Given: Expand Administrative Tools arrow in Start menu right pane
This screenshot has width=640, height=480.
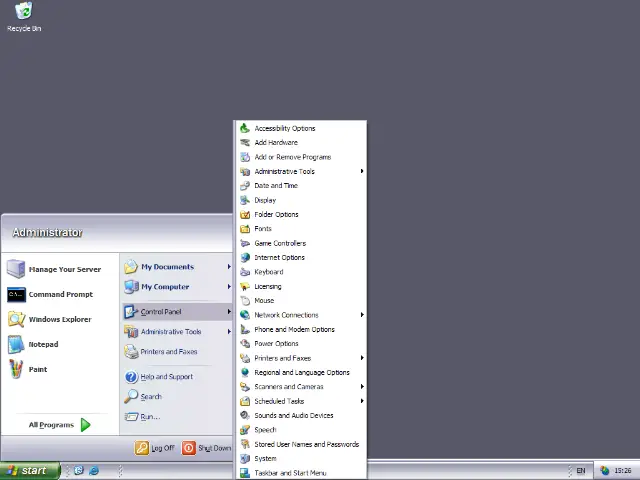Looking at the screenshot, I should [229, 331].
